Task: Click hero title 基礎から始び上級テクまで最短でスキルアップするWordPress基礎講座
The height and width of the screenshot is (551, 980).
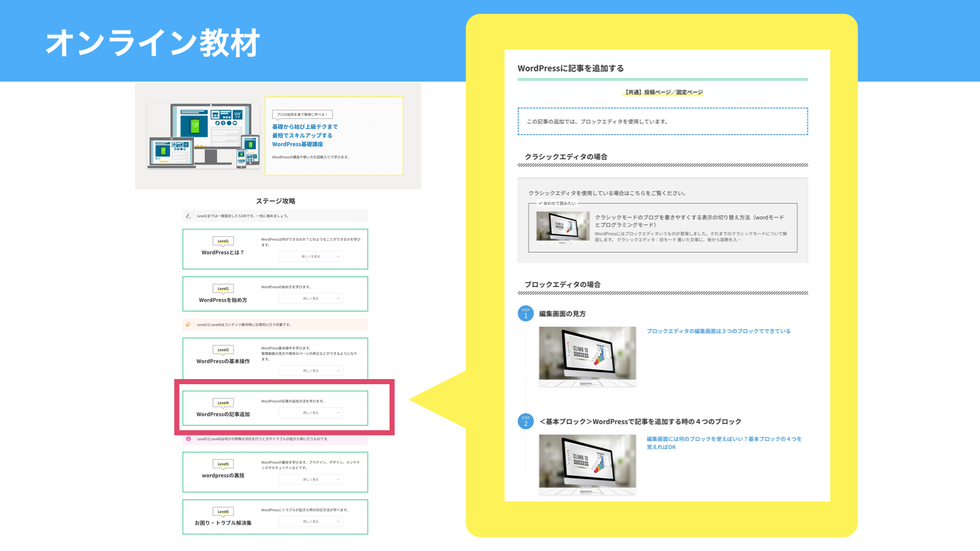Action: click(x=305, y=135)
